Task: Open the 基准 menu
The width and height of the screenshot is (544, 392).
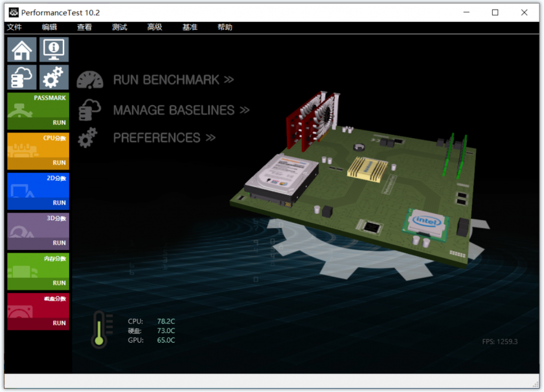Action: point(190,27)
